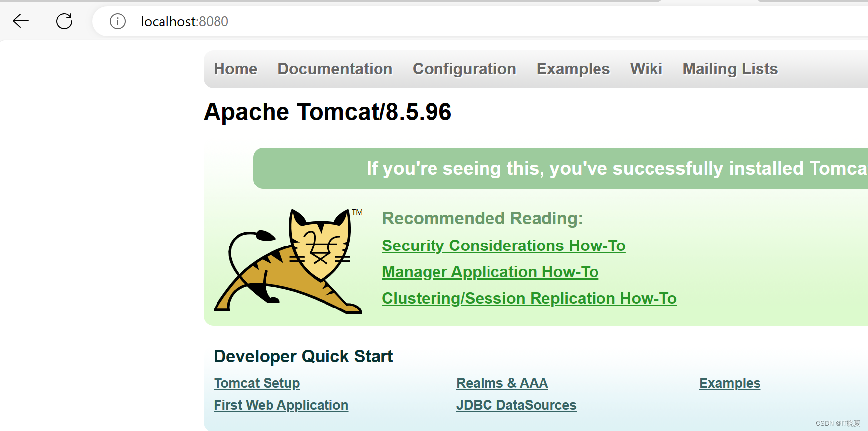Open Security Considerations How-To link

503,246
